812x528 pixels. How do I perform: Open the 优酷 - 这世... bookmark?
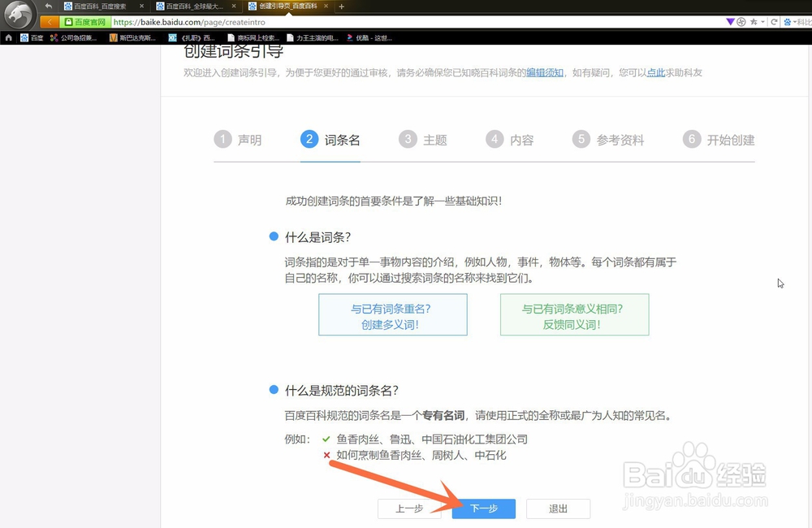pos(369,37)
